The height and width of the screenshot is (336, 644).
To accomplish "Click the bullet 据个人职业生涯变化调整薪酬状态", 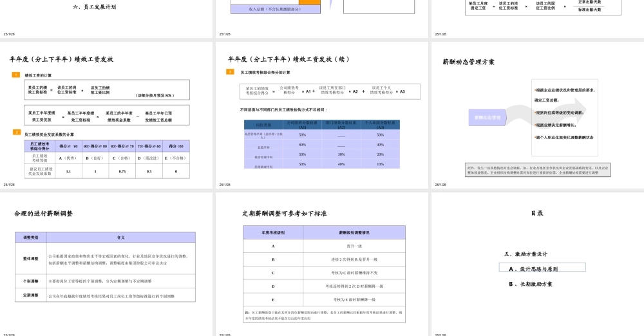I will (x=564, y=138).
